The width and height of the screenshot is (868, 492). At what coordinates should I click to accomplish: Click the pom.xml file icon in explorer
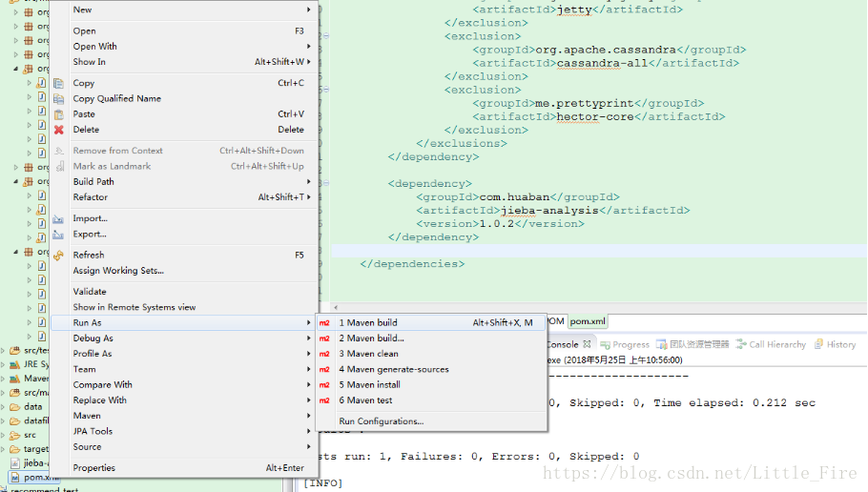tap(15, 477)
